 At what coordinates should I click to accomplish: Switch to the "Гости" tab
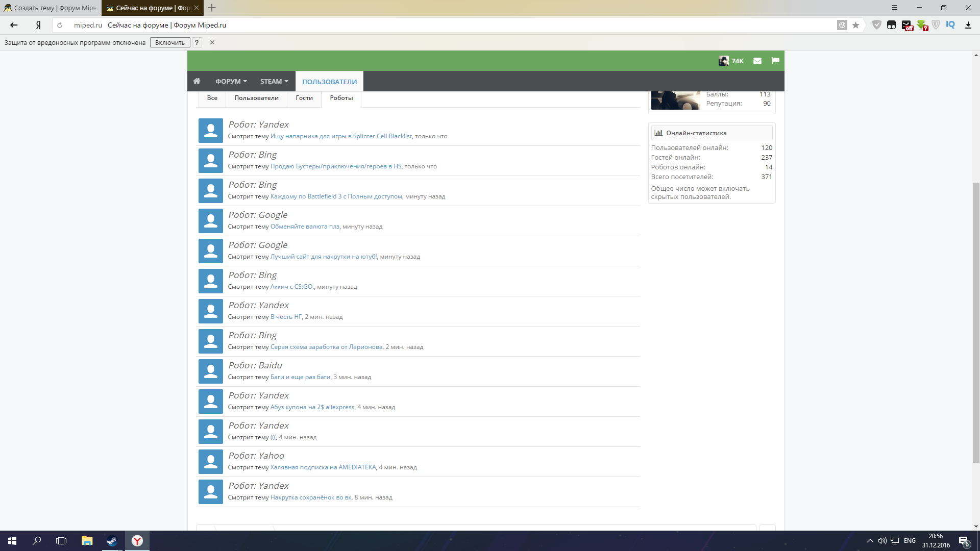304,98
